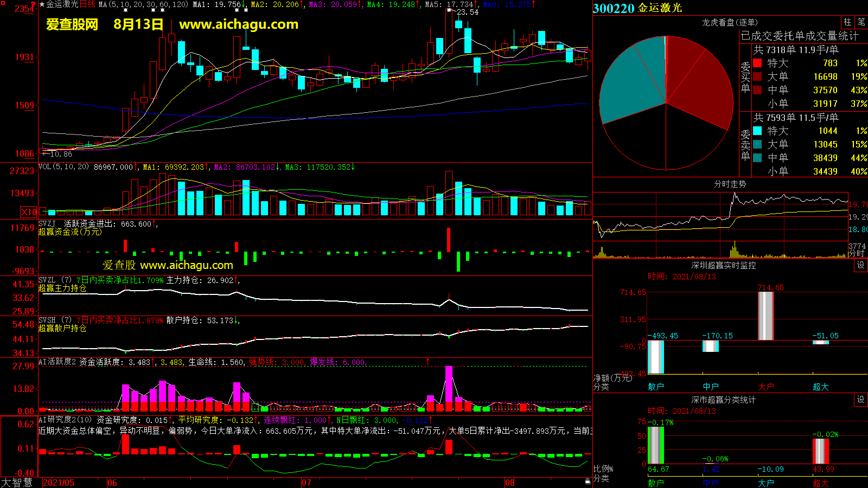Click the small red square icon in top-left corner
The width and height of the screenshot is (868, 488).
click(3, 3)
